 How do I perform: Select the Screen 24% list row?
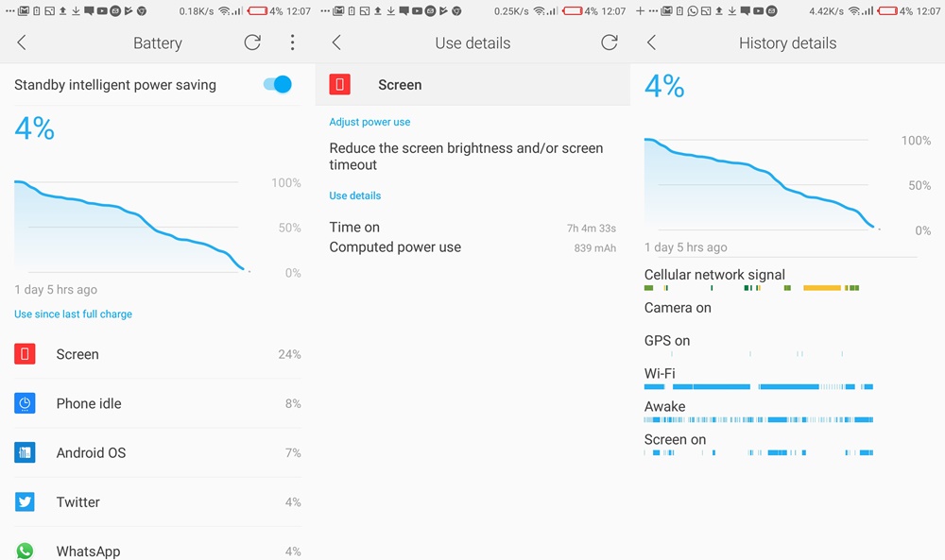coord(157,354)
